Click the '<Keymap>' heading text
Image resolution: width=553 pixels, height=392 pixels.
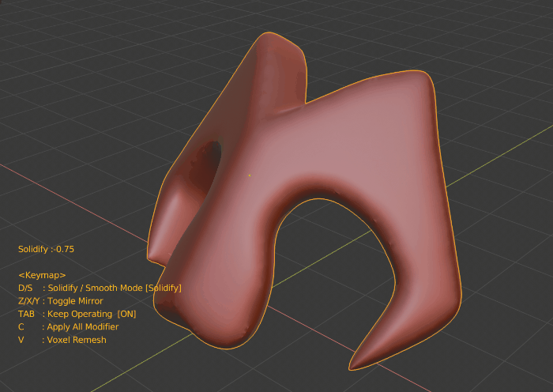tap(42, 275)
